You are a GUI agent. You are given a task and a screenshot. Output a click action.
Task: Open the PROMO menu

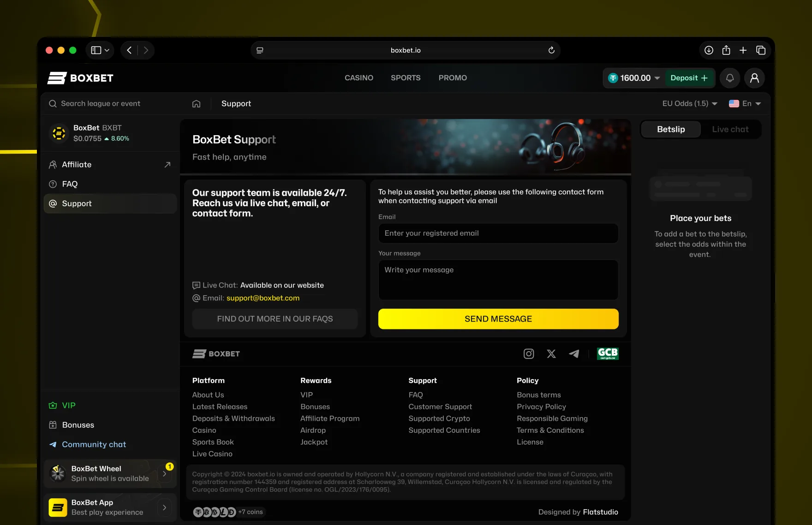pos(453,78)
